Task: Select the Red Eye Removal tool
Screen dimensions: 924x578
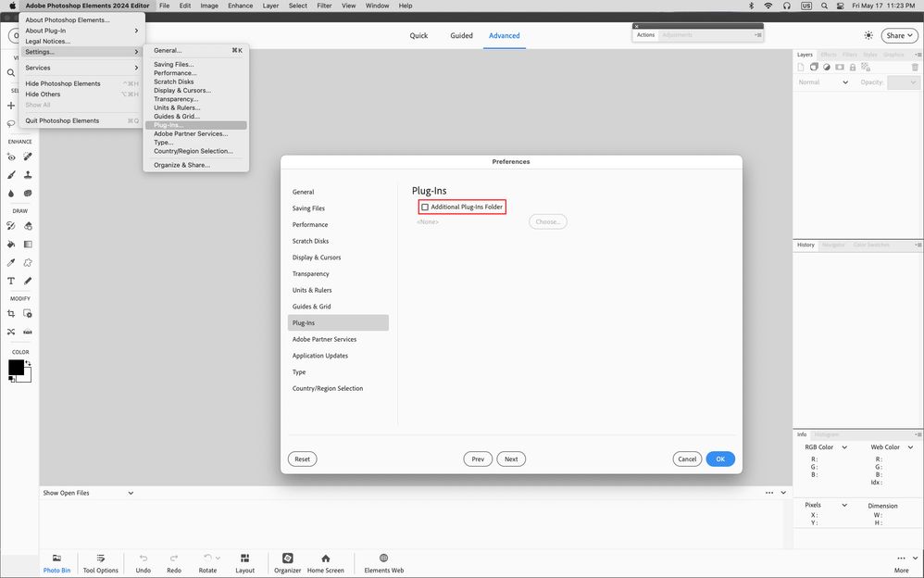Action: [x=10, y=157]
